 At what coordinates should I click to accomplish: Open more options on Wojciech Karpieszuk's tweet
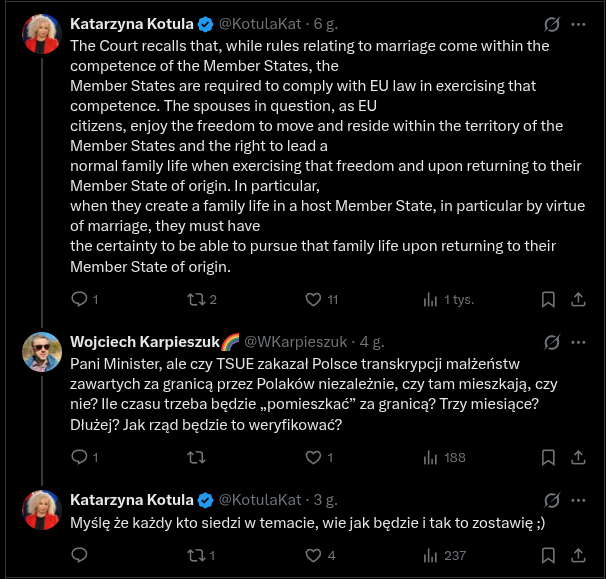[578, 341]
